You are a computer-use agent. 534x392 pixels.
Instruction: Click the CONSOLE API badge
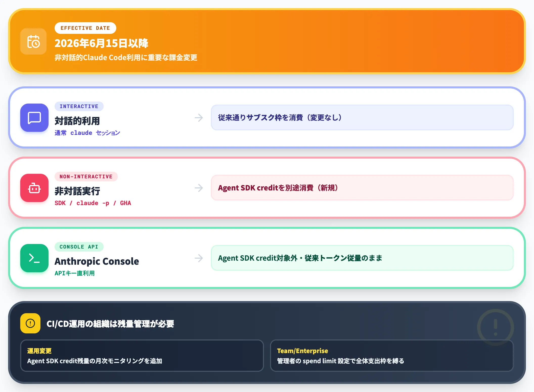(x=79, y=247)
